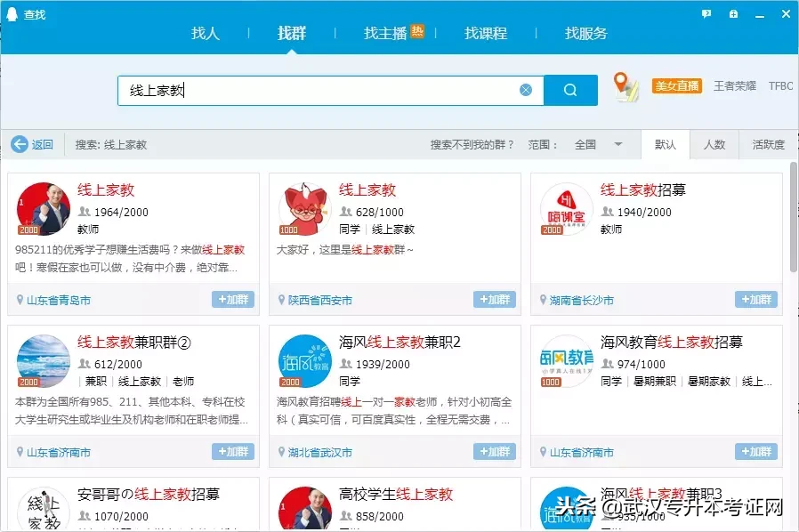Open group title 海风教育线上家教招募
Screen dimensions: 799x532
[672, 342]
